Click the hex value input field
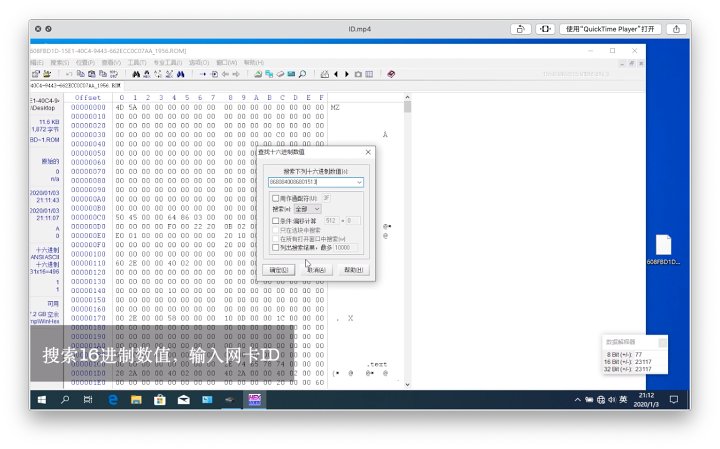Image resolution: width=720 pixels, height=449 pixels. pos(310,182)
